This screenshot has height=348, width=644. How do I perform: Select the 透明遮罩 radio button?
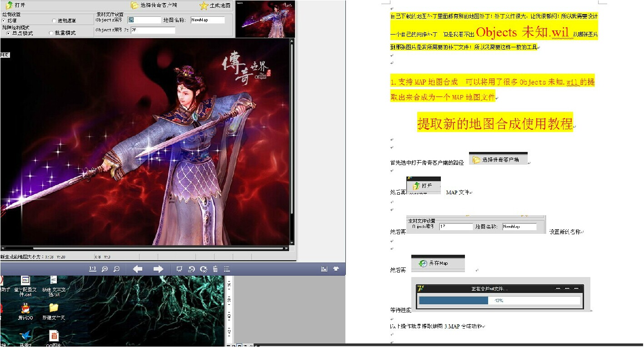click(54, 20)
